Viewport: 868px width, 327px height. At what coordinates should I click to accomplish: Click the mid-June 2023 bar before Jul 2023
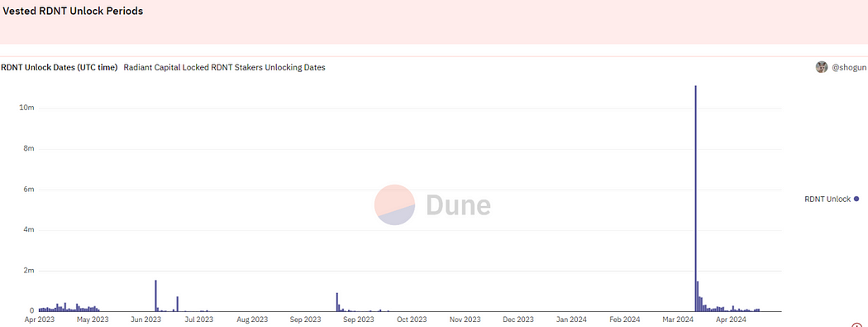pyautogui.click(x=177, y=304)
